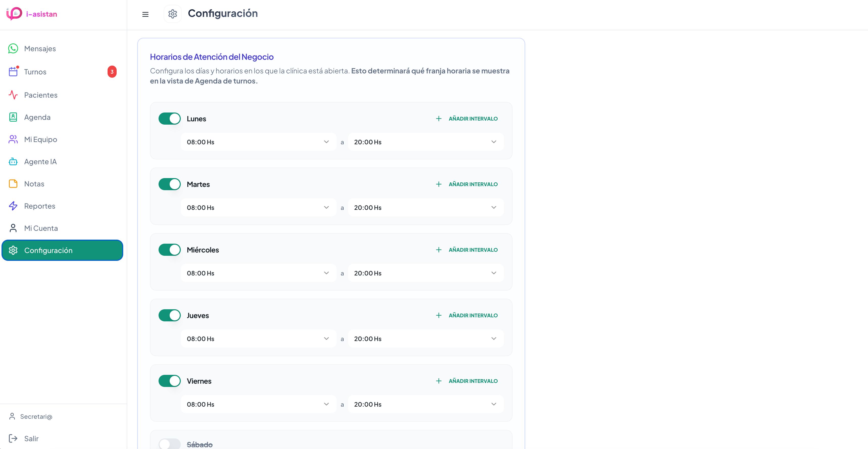868x449 pixels.
Task: Open Martes start time dropdown
Action: [x=259, y=207]
